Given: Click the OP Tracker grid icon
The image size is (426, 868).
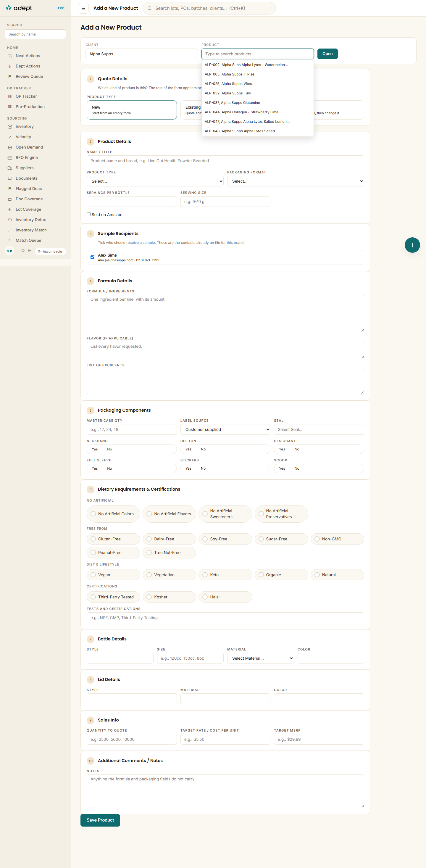Looking at the screenshot, I should click(10, 96).
